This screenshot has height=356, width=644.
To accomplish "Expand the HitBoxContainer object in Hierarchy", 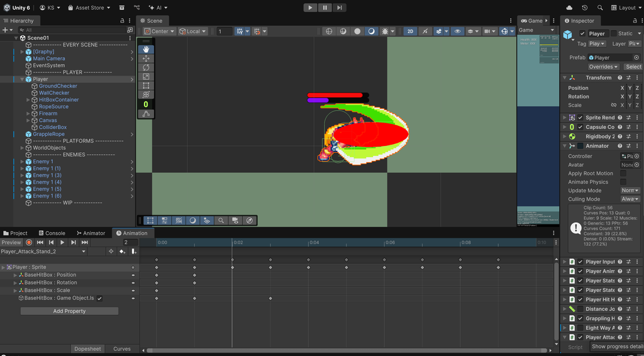I will [28, 100].
